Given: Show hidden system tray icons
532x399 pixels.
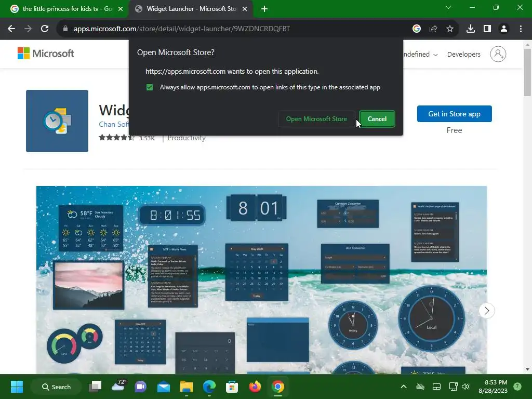Looking at the screenshot, I should pyautogui.click(x=404, y=387).
